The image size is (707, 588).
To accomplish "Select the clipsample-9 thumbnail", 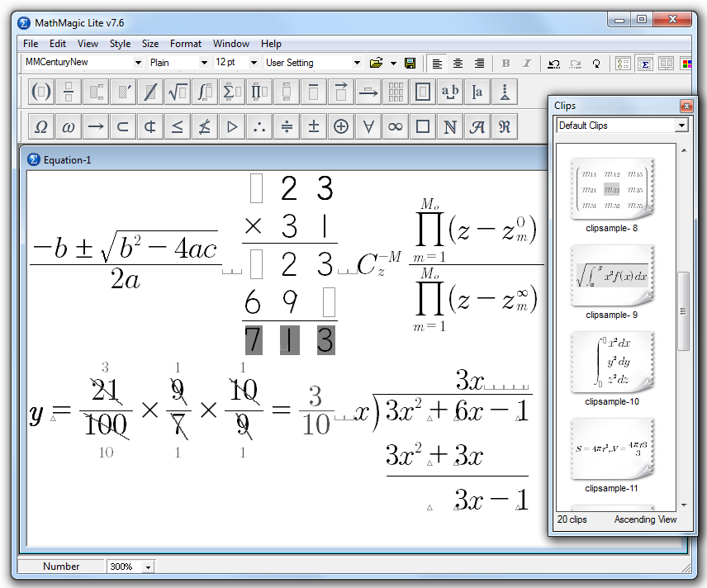I will pyautogui.click(x=611, y=277).
